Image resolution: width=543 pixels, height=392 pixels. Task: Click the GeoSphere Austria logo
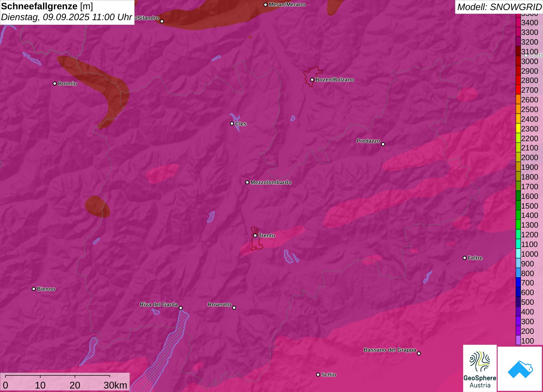pos(480,368)
